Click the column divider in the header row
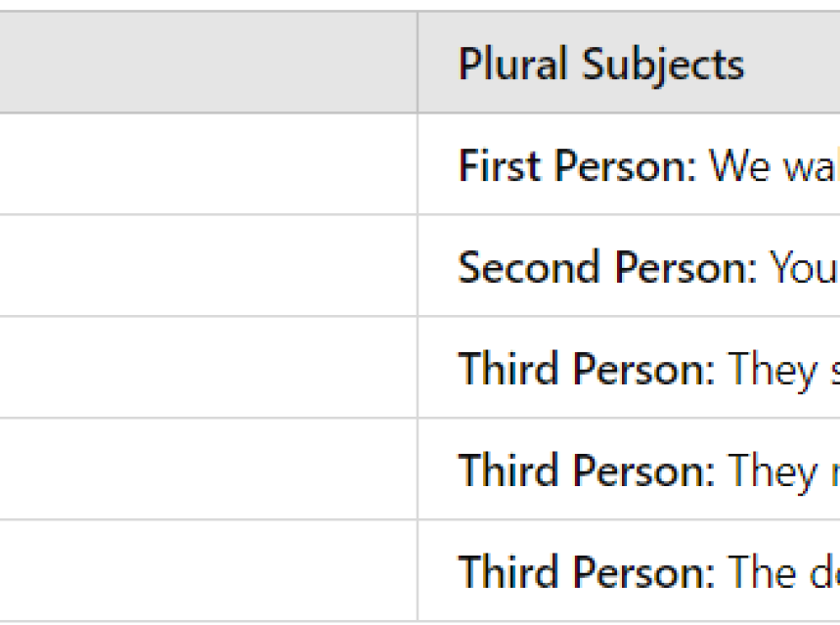 pyautogui.click(x=418, y=64)
